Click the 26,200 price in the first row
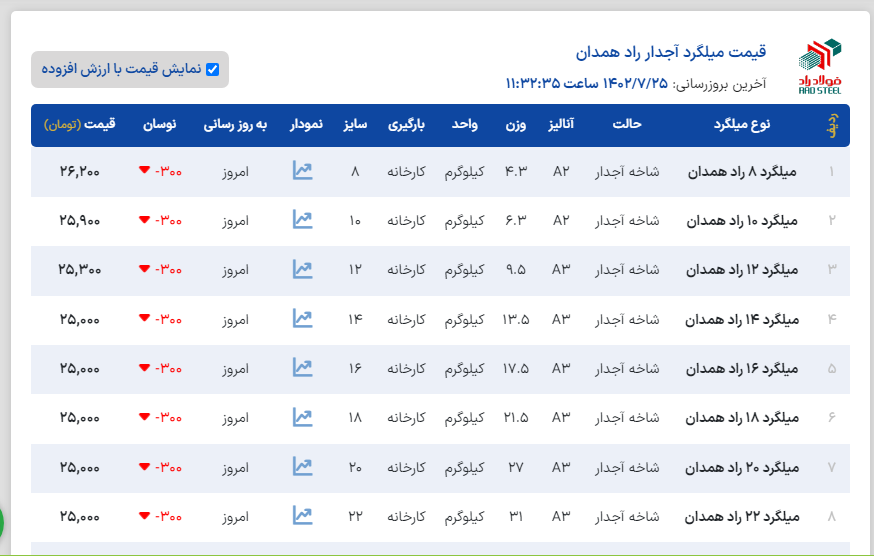Viewport: 874px width, 556px height. (80, 172)
